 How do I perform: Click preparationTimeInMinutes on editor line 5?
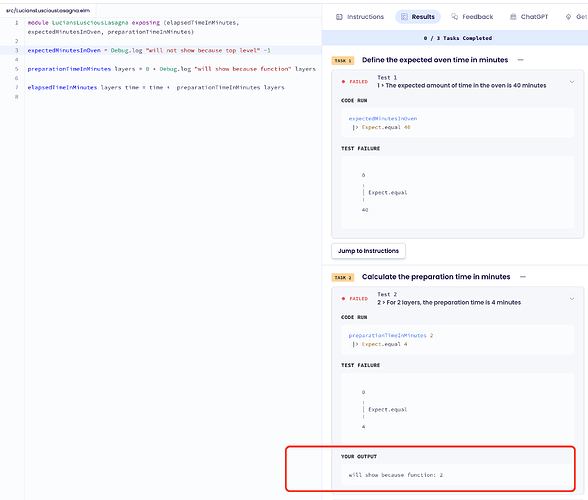pos(69,69)
